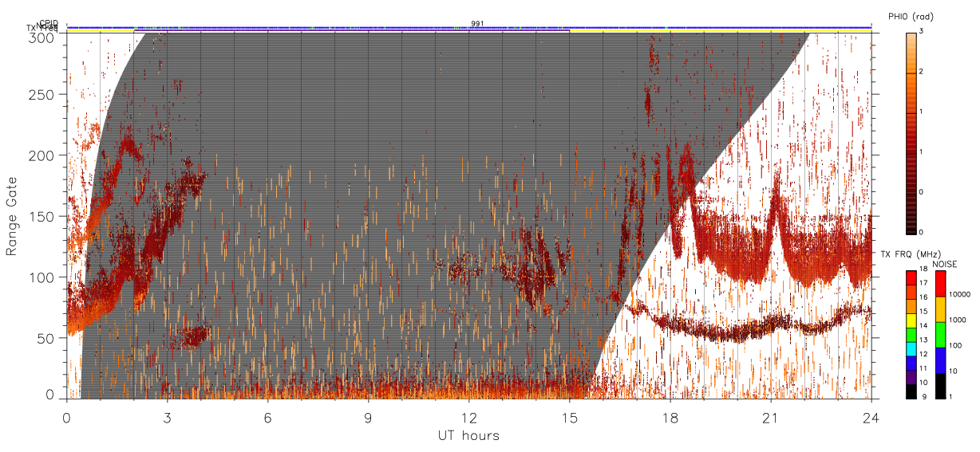Viewport: 980px width, 452px height.
Task: Click the x-axis tick label '15'
Action: pos(569,417)
